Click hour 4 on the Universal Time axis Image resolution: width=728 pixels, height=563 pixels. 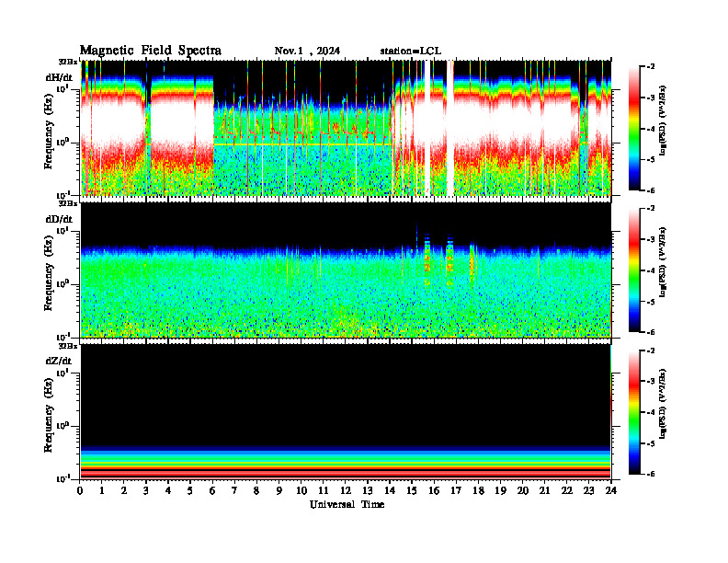point(168,490)
